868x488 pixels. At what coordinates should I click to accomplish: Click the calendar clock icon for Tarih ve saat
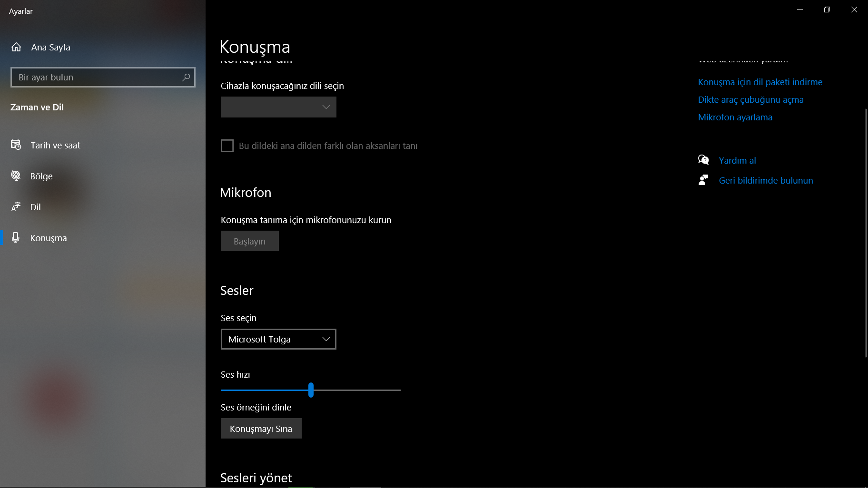[16, 145]
